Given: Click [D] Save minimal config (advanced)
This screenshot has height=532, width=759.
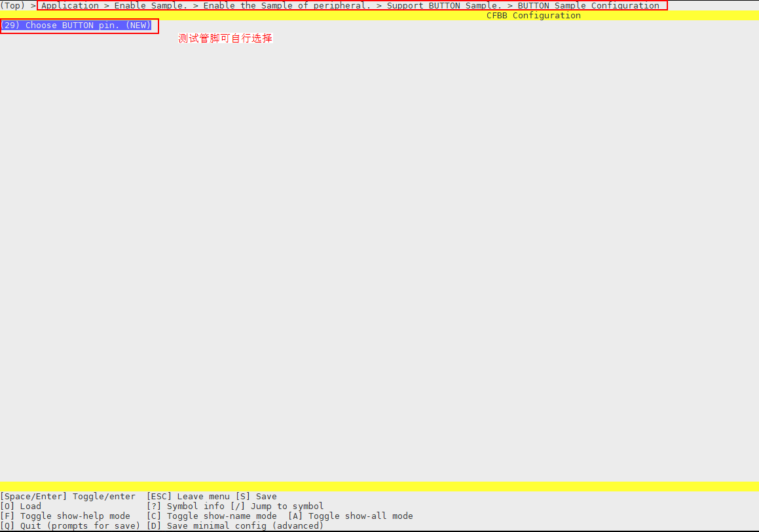Looking at the screenshot, I should coord(235,526).
